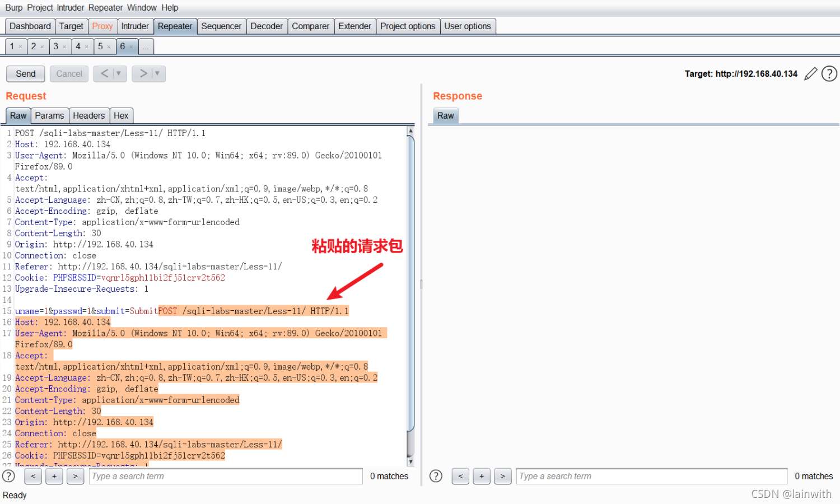Viewport: 840px width, 504px height.
Task: Switch to the Comparer tab
Action: click(x=311, y=26)
